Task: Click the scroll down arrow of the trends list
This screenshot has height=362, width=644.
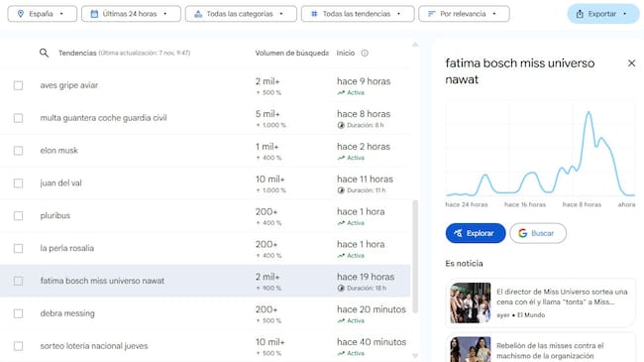Action: pyautogui.click(x=415, y=356)
